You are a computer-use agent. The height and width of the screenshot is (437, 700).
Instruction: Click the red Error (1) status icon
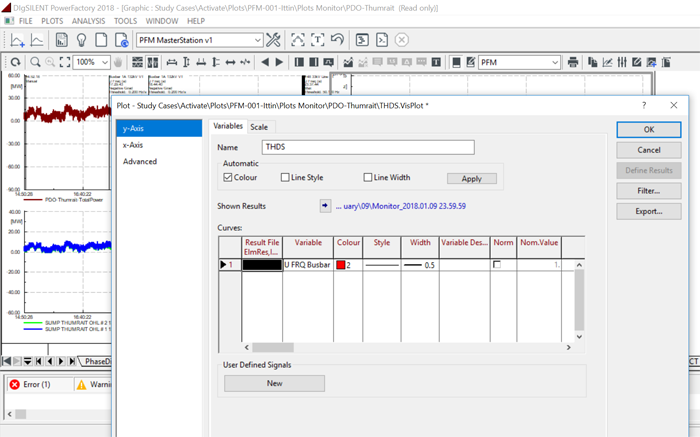tap(16, 384)
